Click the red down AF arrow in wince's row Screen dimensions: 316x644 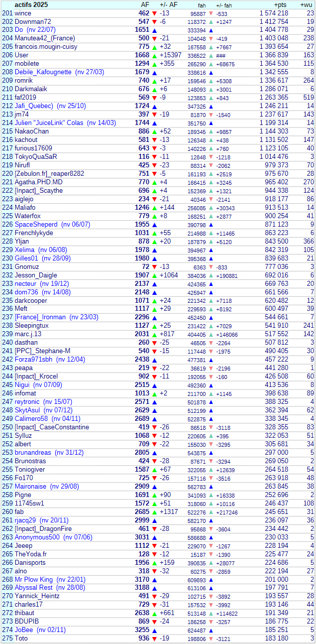pyautogui.click(x=154, y=14)
